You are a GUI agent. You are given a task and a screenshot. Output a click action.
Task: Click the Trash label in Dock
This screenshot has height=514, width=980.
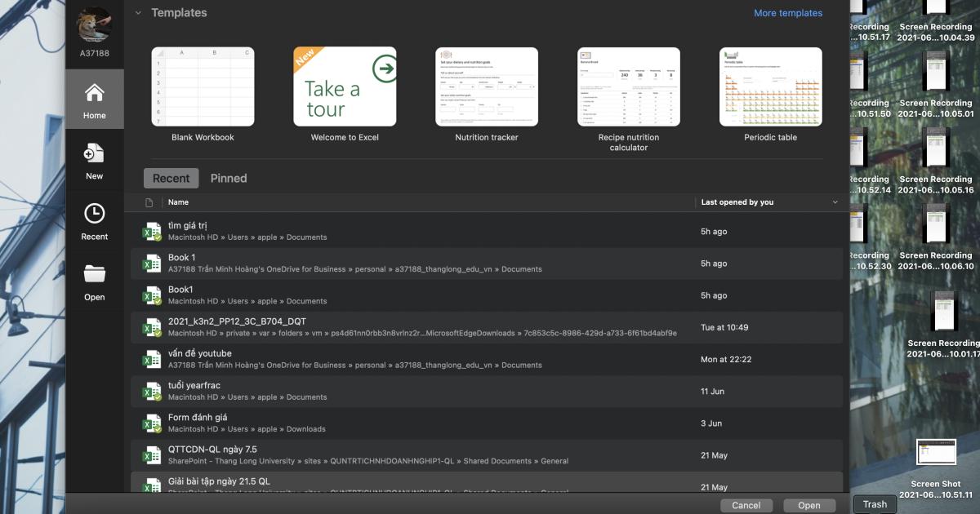[875, 504]
